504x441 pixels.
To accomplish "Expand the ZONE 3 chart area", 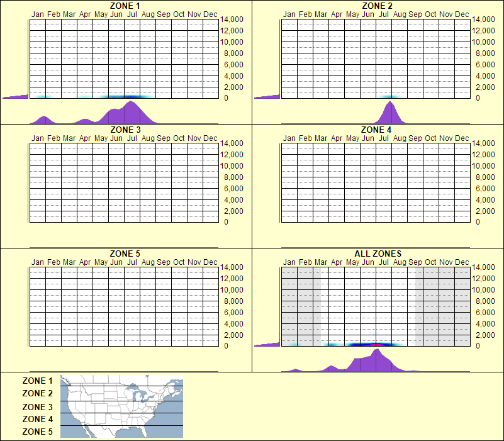I will point(123,182).
